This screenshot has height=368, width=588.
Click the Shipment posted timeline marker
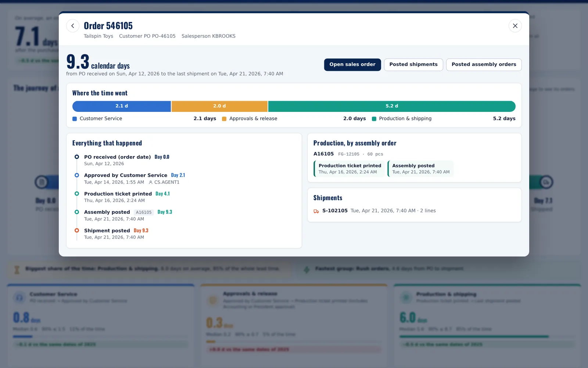77,230
